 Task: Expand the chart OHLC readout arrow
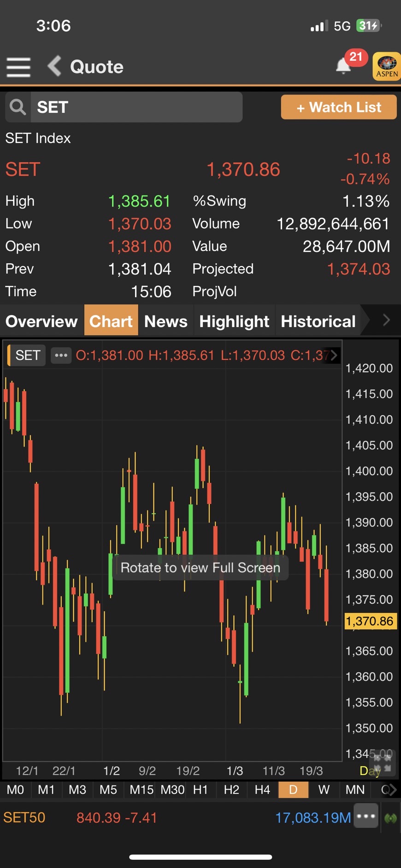[x=334, y=355]
